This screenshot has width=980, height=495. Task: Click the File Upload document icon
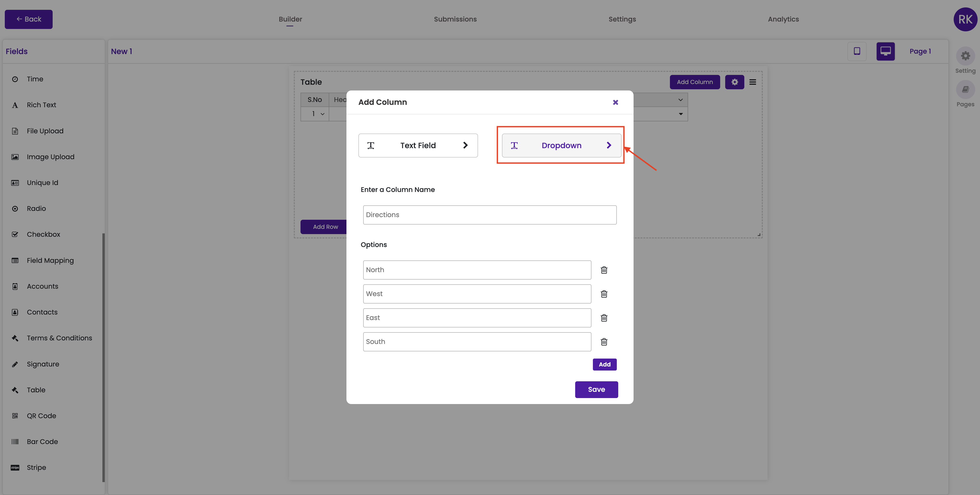tap(15, 131)
